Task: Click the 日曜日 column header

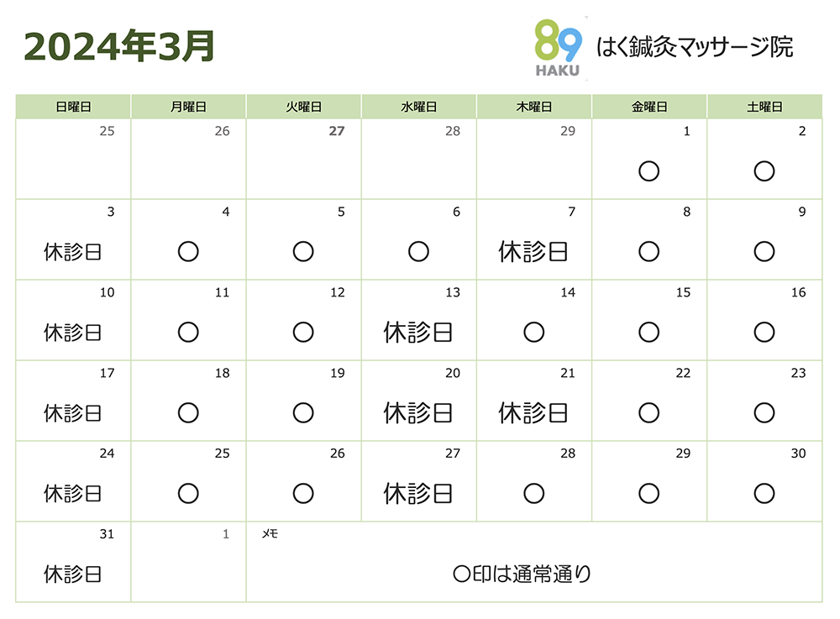Action: [73, 107]
